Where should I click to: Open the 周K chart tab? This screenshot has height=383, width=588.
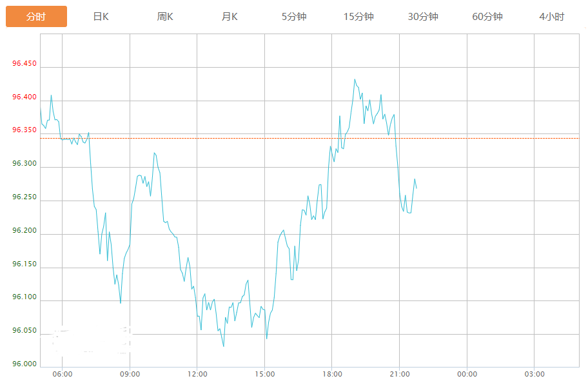coord(165,17)
